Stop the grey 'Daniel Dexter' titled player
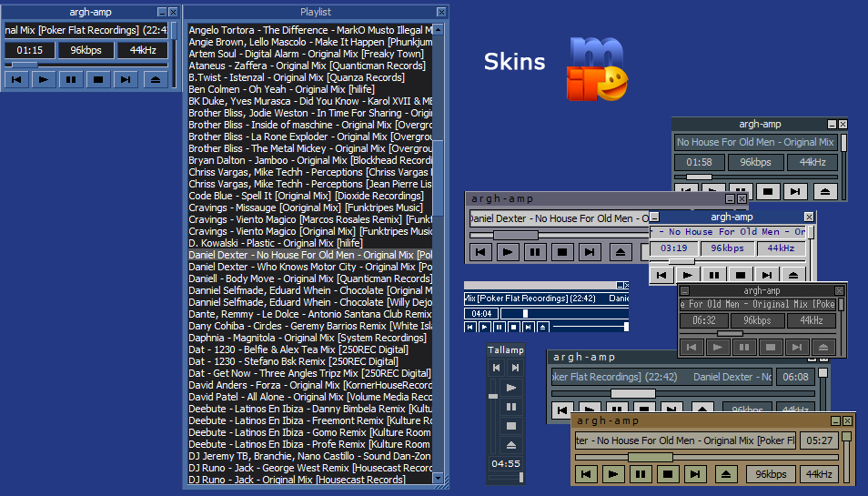This screenshot has height=496, width=868. click(562, 252)
